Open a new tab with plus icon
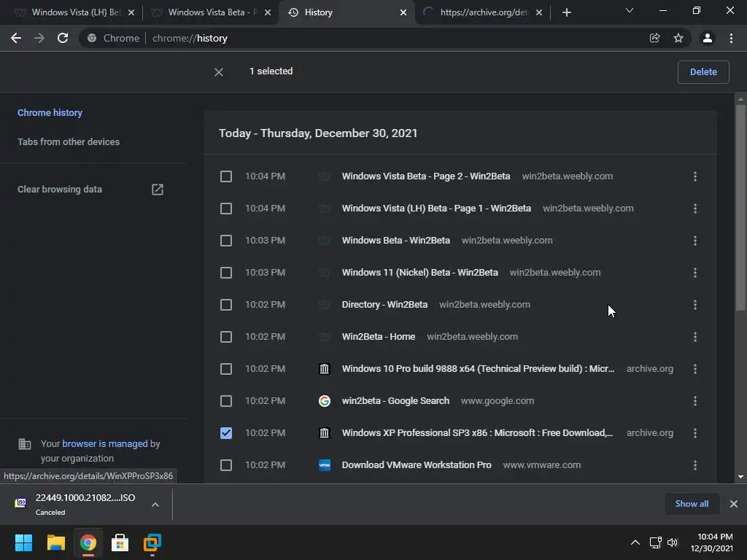Image resolution: width=747 pixels, height=560 pixels. tap(566, 12)
